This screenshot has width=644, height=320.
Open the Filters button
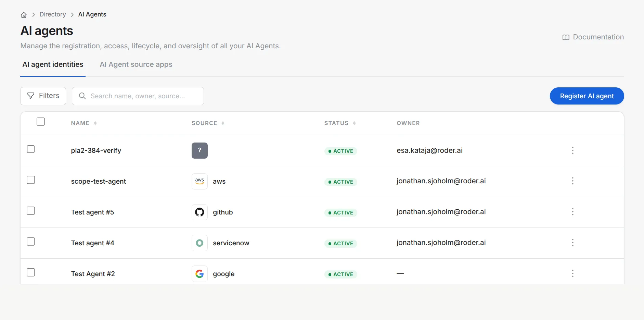tap(43, 96)
